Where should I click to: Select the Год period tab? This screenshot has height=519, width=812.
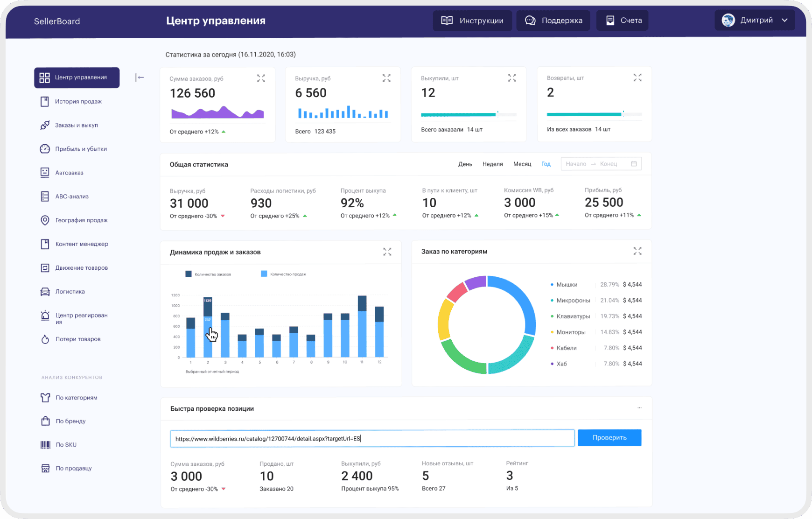click(546, 164)
